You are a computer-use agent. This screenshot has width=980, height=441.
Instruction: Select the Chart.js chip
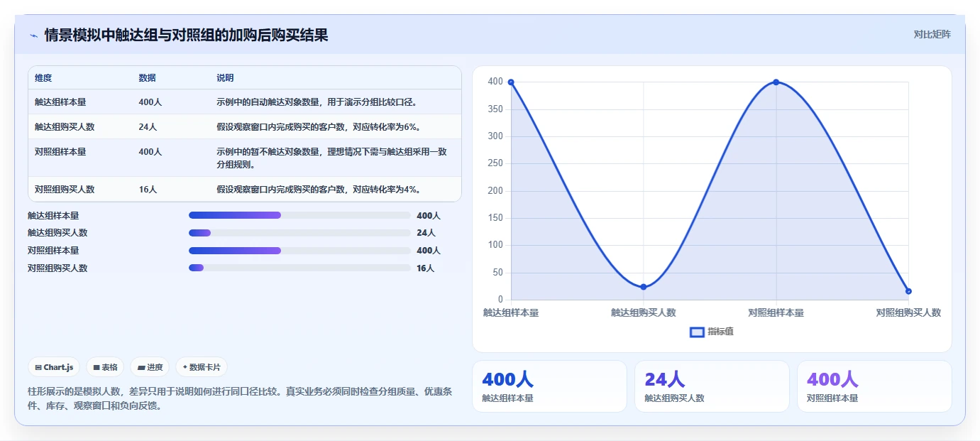[x=54, y=367]
